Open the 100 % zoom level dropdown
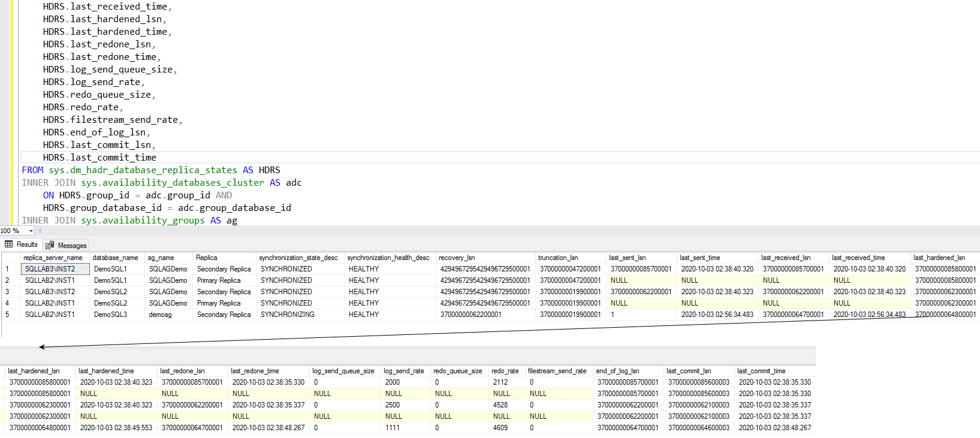 [31, 231]
